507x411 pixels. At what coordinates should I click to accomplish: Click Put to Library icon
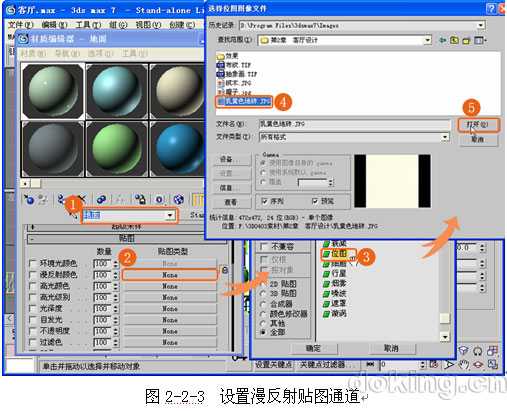coord(141,199)
